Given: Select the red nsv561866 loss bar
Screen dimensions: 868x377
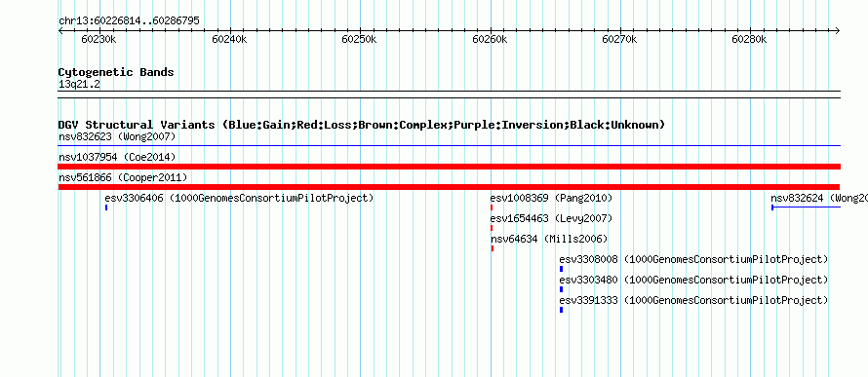Looking at the screenshot, I should 449,187.
